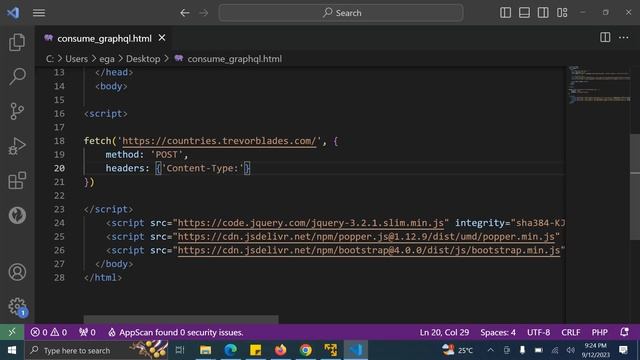The width and height of the screenshot is (640, 360).
Task: Open the Extensions view
Action: (17, 180)
